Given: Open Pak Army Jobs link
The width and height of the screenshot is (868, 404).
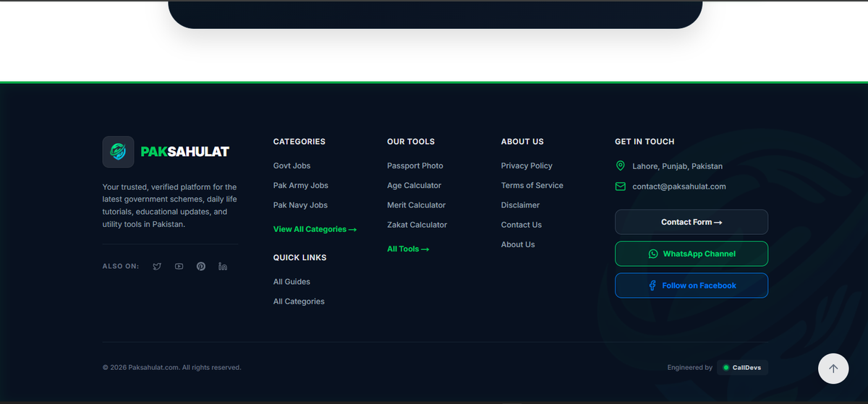Looking at the screenshot, I should [x=300, y=186].
